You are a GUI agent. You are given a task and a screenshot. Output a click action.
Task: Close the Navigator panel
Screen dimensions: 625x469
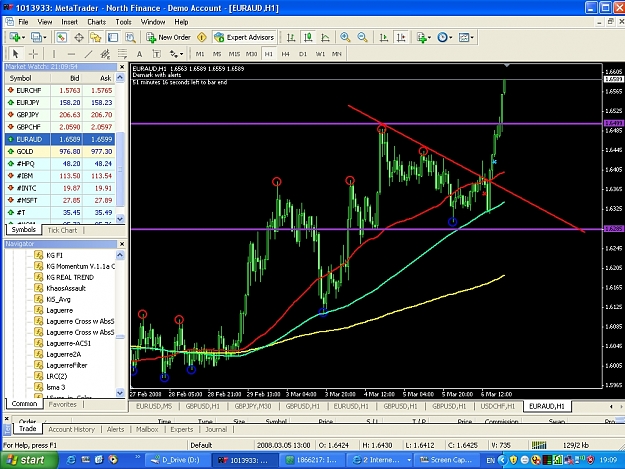pyautogui.click(x=122, y=244)
